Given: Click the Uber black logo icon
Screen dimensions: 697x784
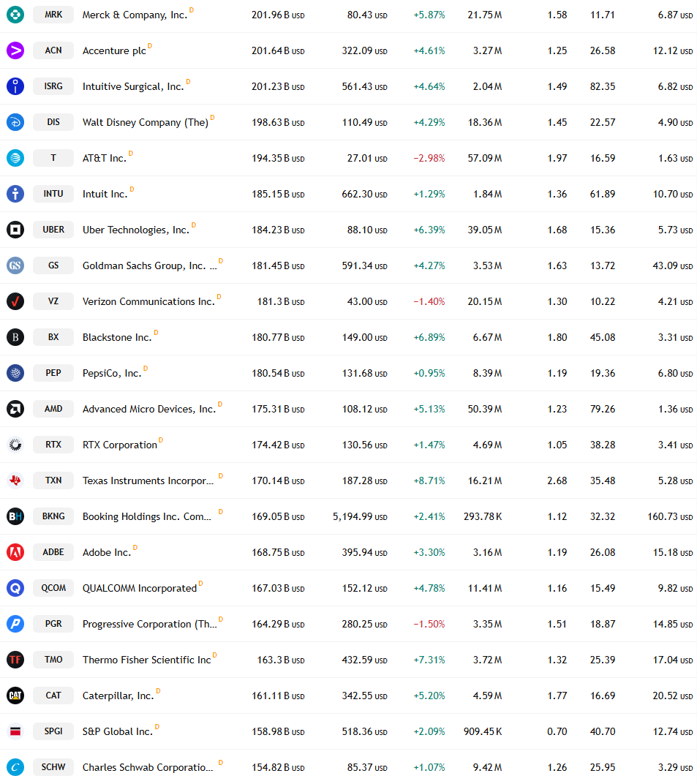Looking at the screenshot, I should 15,230.
